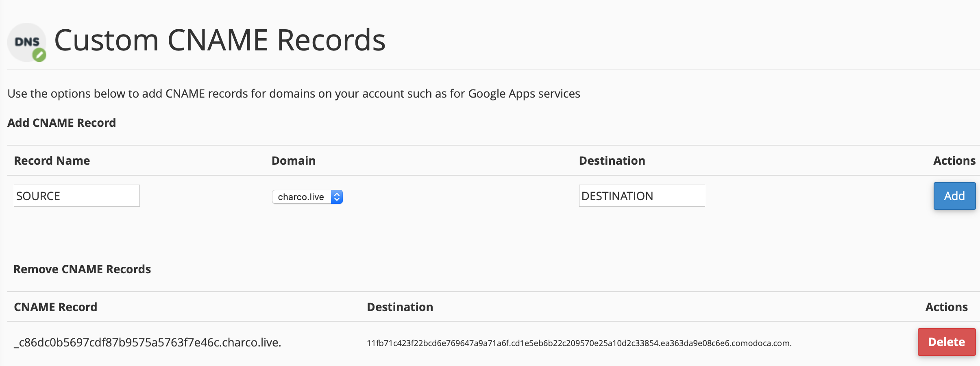
Task: Focus the SOURCE record name field
Action: click(x=76, y=196)
